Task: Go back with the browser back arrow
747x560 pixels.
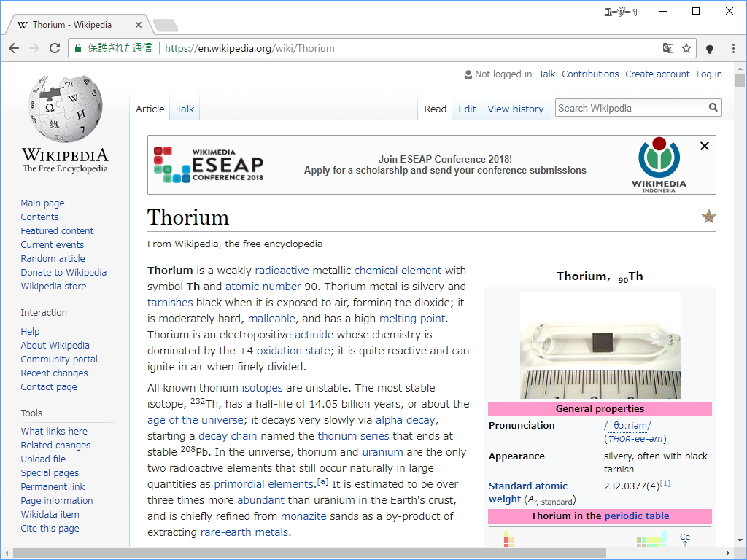Action: (14, 48)
